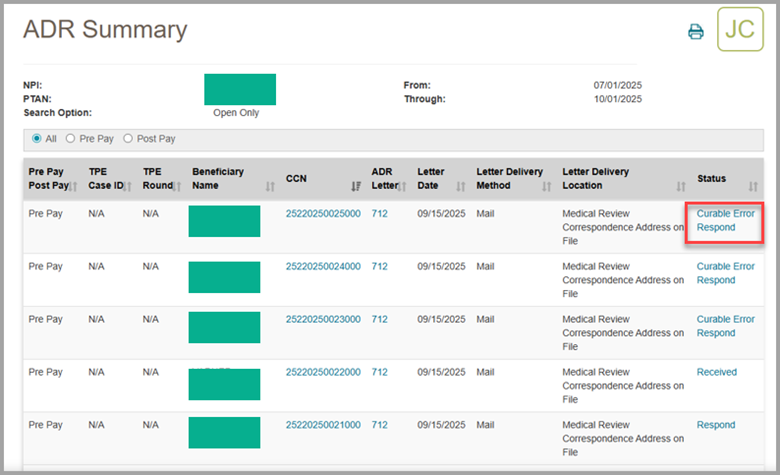
Task: Open CCN 25220250022000 link
Action: 323,372
